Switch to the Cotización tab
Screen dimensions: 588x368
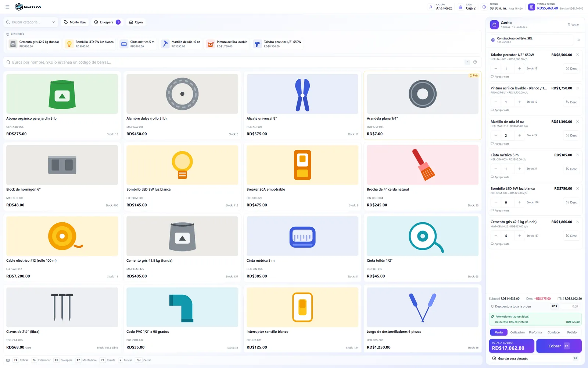[x=517, y=332]
